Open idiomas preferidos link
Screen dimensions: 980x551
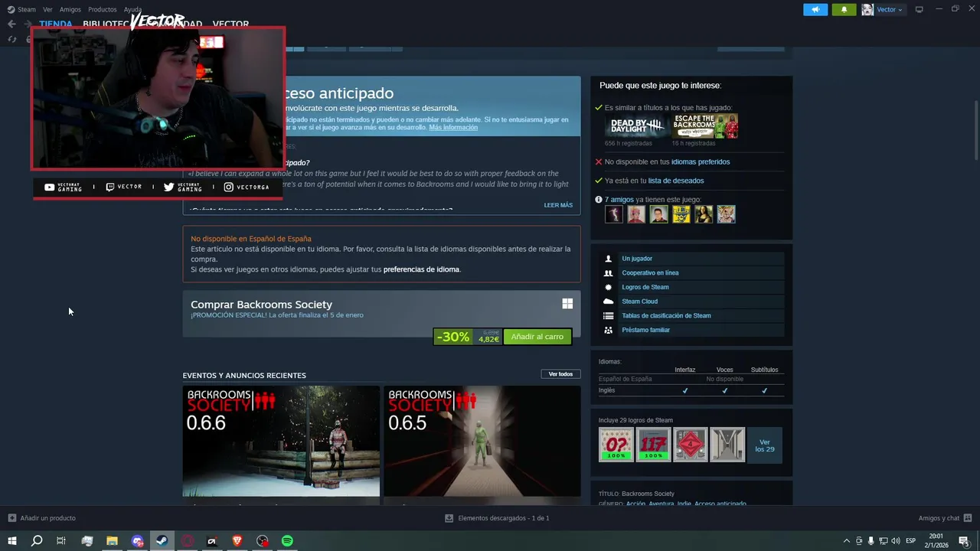pos(701,161)
